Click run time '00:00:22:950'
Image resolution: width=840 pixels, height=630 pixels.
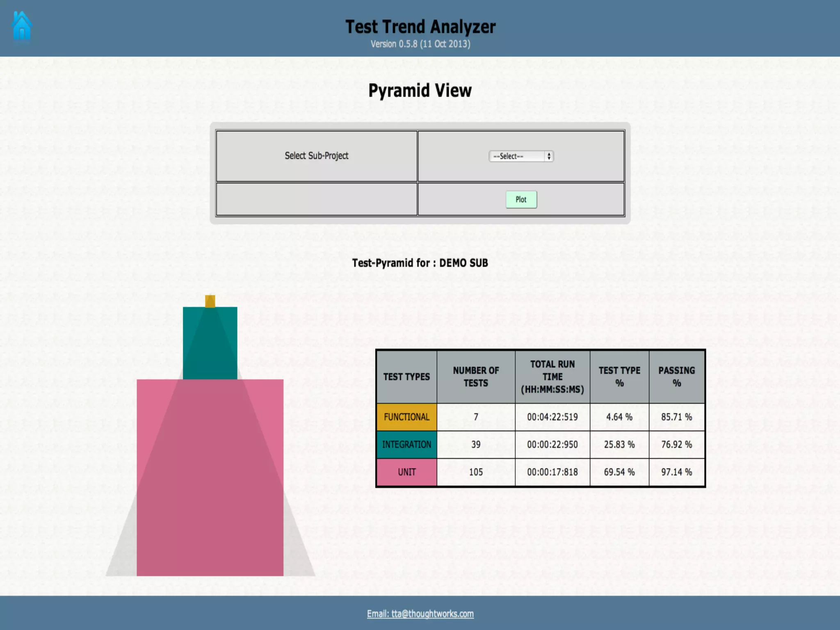click(x=552, y=445)
